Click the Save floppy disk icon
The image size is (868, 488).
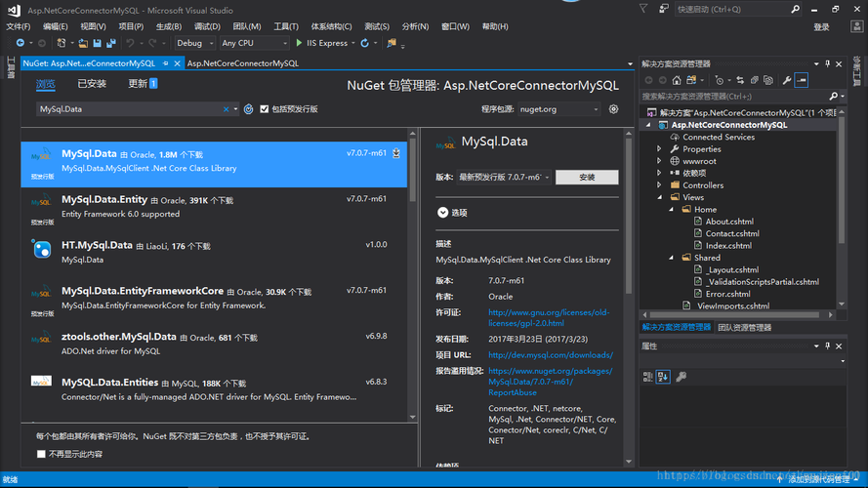(x=98, y=43)
